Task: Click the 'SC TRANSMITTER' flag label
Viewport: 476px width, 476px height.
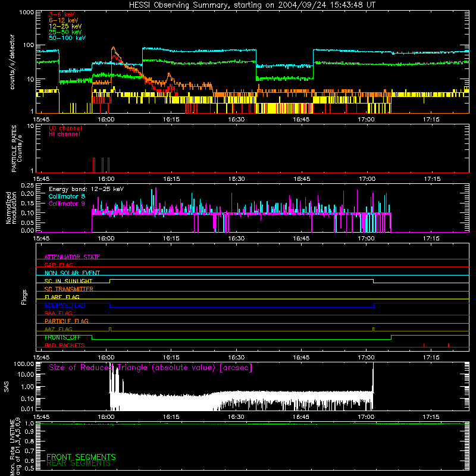Action: 68,289
